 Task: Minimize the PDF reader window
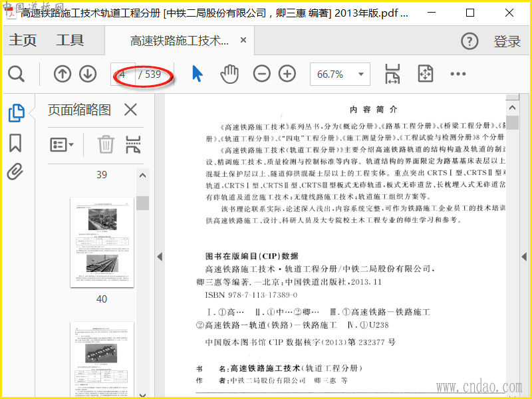point(432,13)
